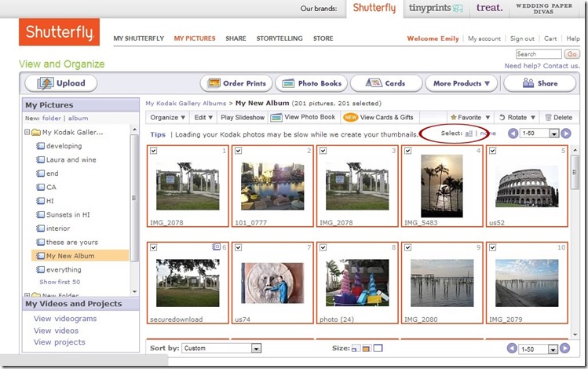Delete selected pictures with trash icon
This screenshot has height=369, width=588.
pyautogui.click(x=549, y=118)
